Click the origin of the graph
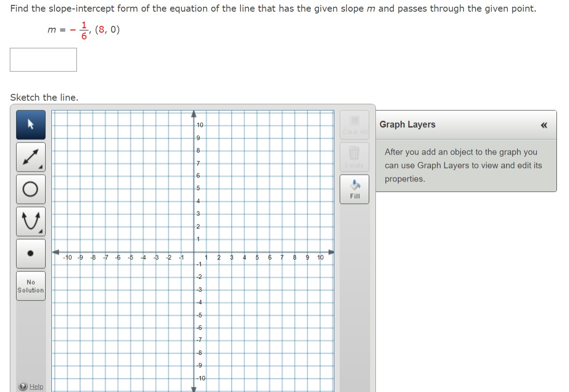Screen dimensions: 569x392 coord(194,252)
